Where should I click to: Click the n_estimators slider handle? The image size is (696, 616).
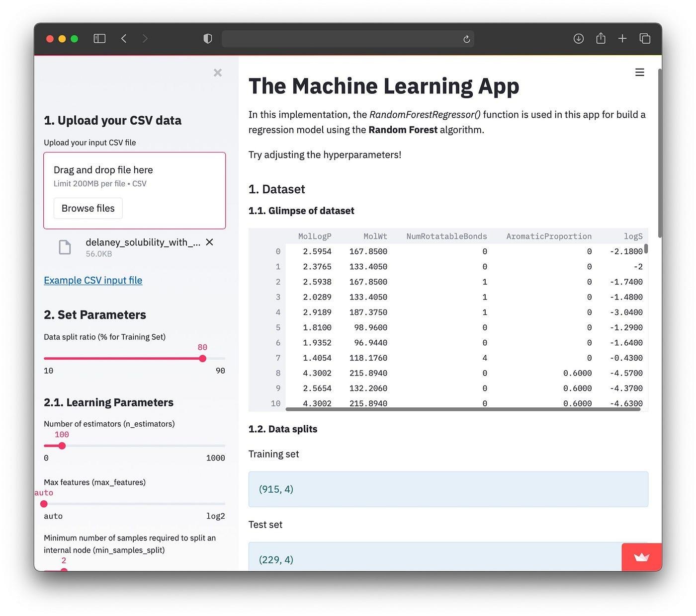click(x=62, y=446)
